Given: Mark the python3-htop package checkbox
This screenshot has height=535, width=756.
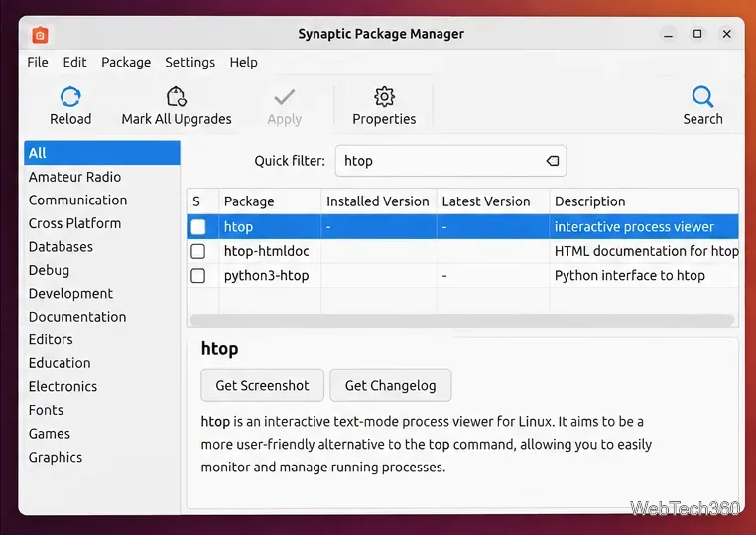Looking at the screenshot, I should coord(198,276).
